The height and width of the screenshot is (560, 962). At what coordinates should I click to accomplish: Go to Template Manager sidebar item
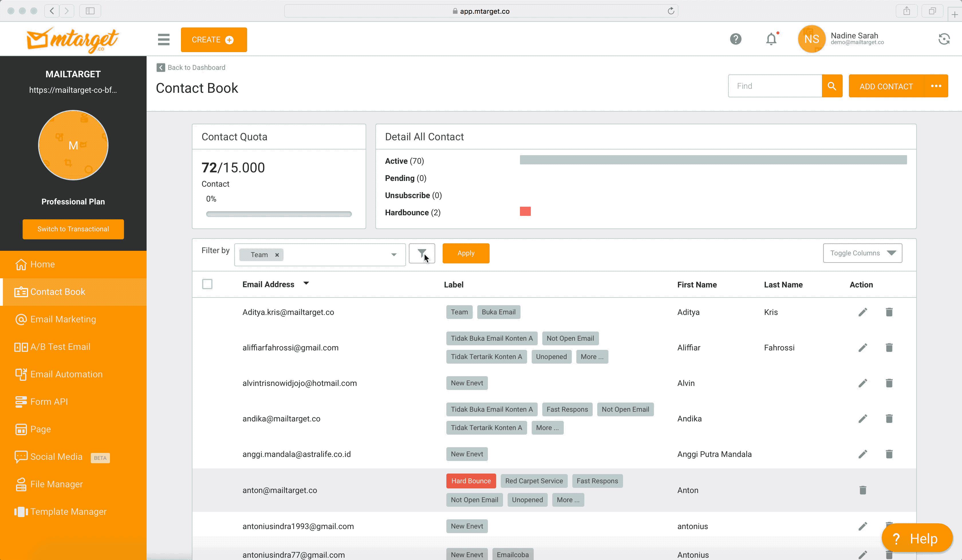68,512
